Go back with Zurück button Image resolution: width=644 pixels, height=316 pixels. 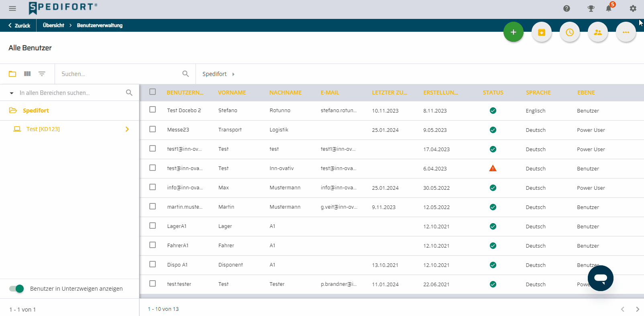click(19, 25)
